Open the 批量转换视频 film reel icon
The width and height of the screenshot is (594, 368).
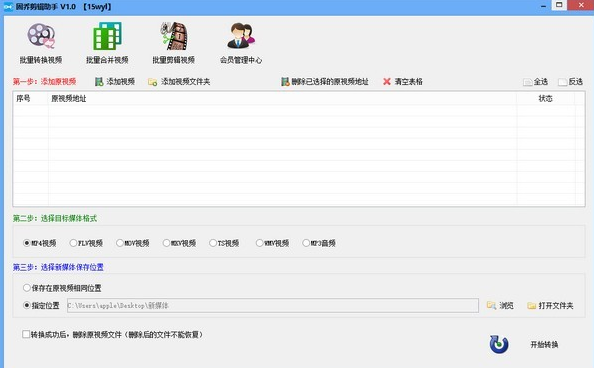coord(41,36)
